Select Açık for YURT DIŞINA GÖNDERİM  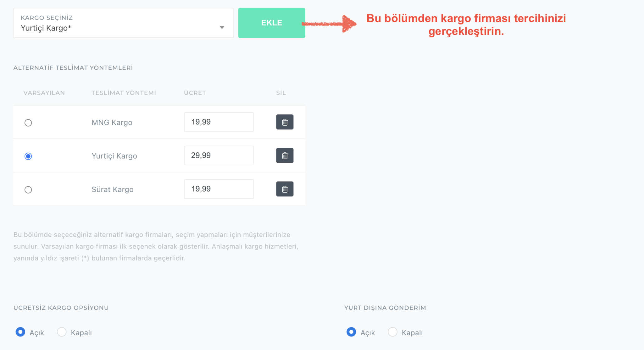[351, 332]
